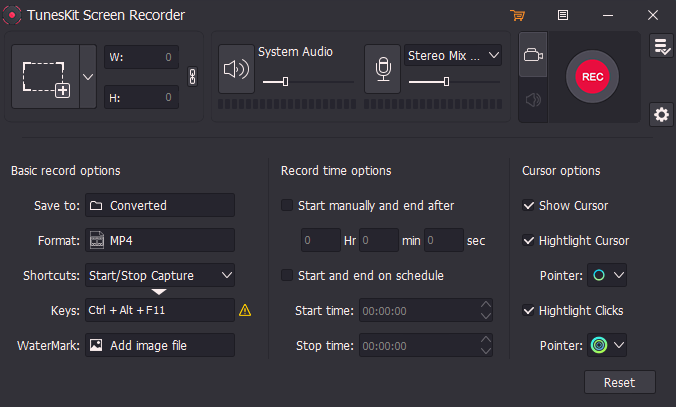This screenshot has width=676, height=407.
Task: Open the recording history list icon
Action: (x=660, y=46)
